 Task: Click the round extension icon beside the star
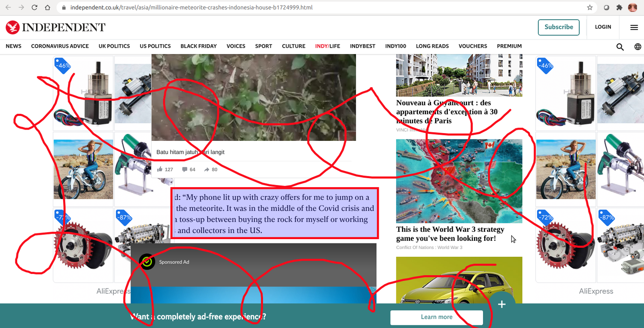click(x=607, y=8)
